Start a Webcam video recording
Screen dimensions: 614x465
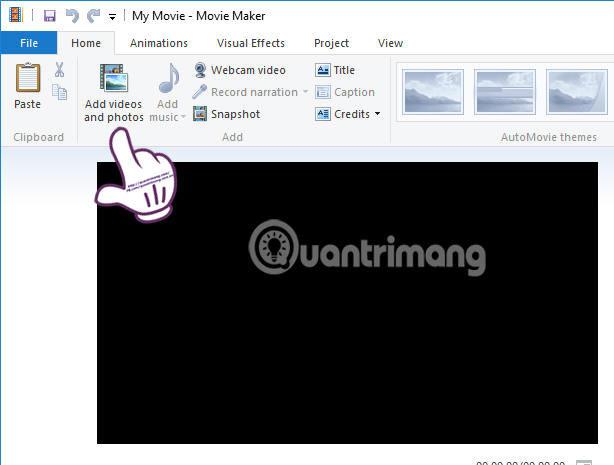click(x=239, y=70)
